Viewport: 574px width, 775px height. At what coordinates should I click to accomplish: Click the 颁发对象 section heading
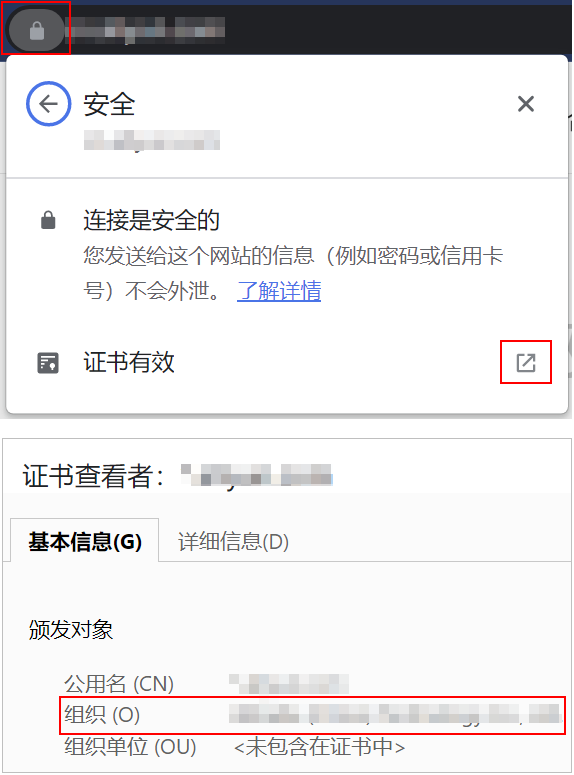[x=71, y=630]
